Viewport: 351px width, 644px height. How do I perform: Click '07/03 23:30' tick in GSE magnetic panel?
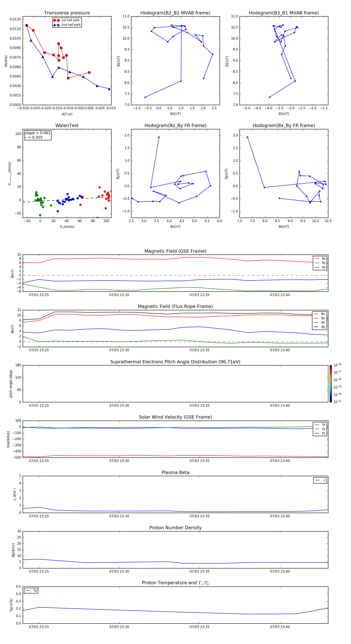pos(119,295)
